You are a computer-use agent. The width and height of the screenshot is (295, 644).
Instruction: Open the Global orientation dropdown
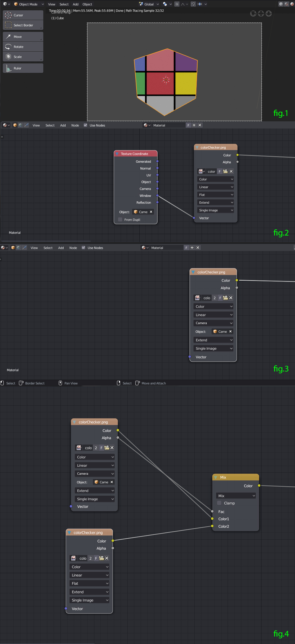pyautogui.click(x=149, y=4)
